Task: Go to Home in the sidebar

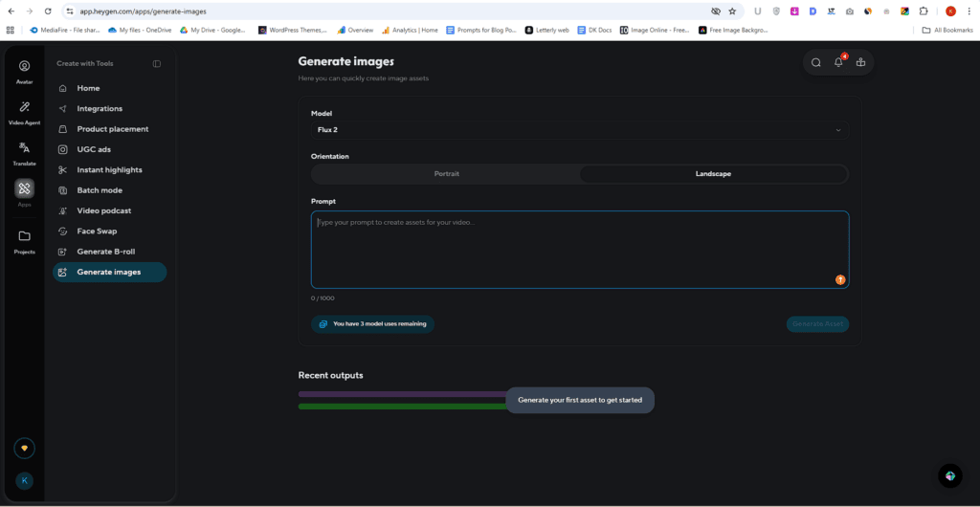Action: tap(109, 88)
